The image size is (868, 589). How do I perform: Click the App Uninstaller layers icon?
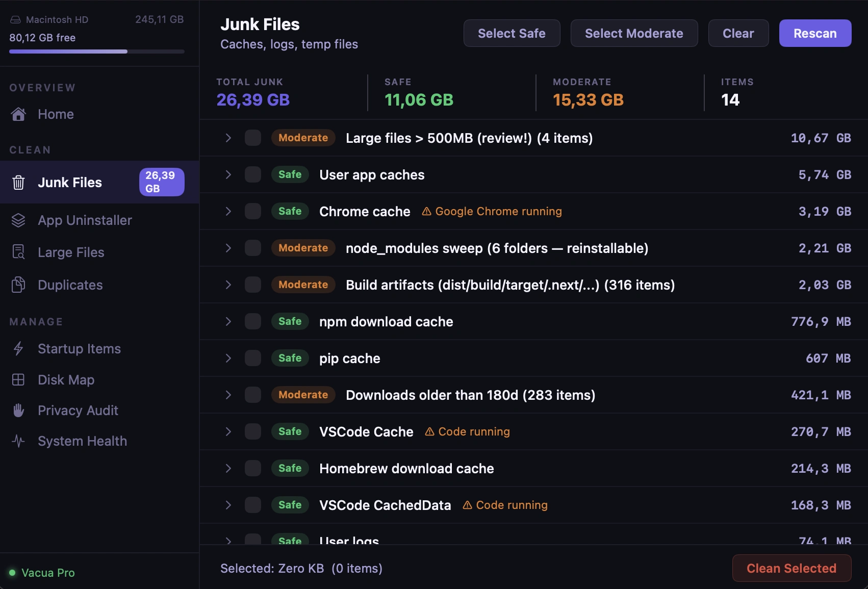[x=18, y=220]
